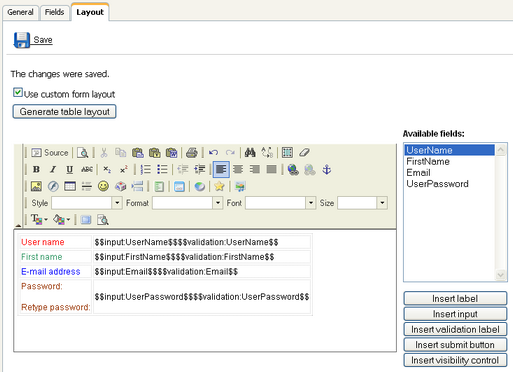Click the Redo arrow icon
Image resolution: width=513 pixels, height=372 pixels.
point(230,153)
